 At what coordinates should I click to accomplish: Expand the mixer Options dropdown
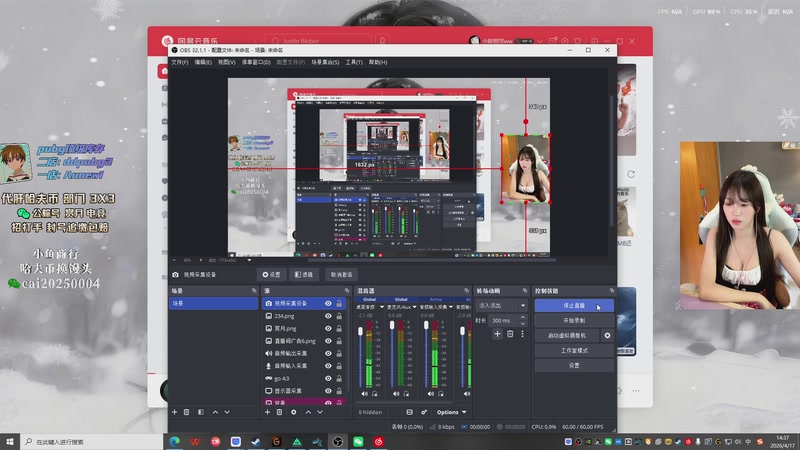[x=452, y=412]
